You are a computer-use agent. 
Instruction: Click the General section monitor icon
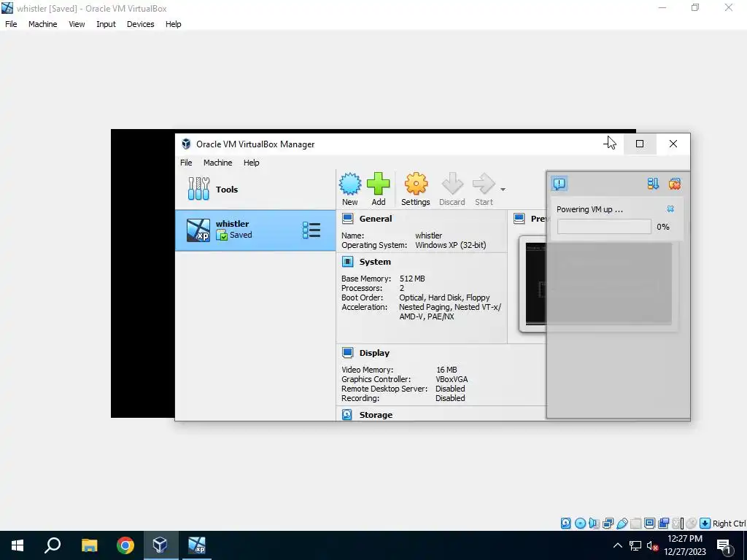tap(348, 219)
